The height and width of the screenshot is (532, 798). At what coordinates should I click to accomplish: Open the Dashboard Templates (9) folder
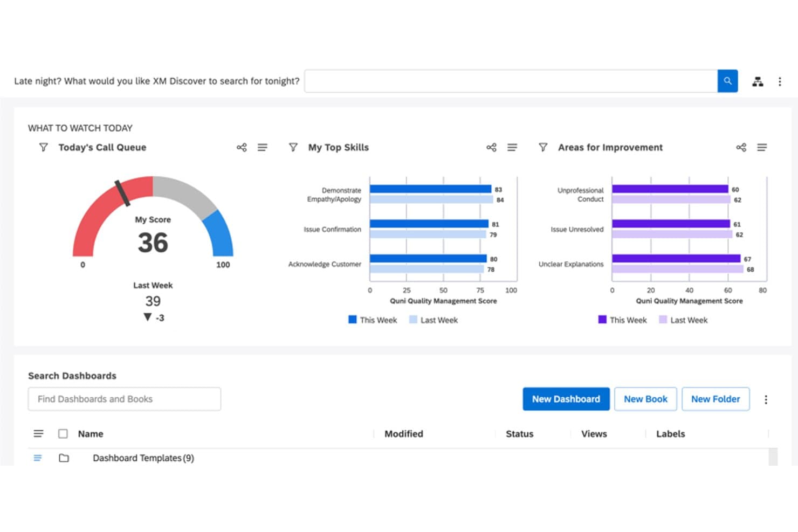pyautogui.click(x=143, y=458)
